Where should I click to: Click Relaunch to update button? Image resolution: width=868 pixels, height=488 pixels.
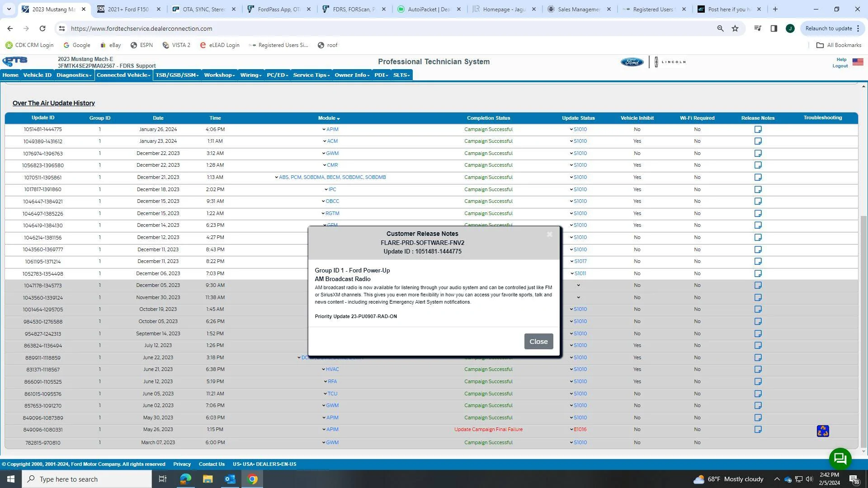point(829,28)
